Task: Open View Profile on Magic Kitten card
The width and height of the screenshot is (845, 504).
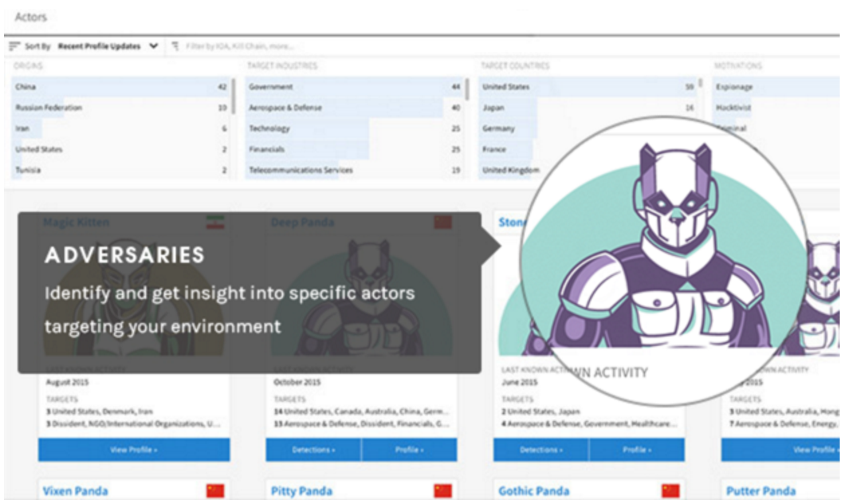Action: click(x=133, y=450)
